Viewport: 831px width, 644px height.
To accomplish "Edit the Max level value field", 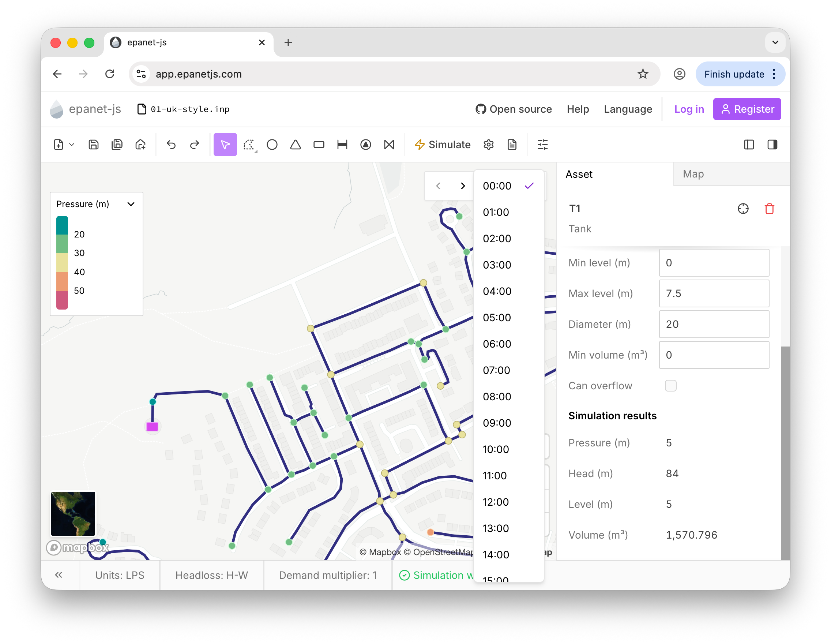I will pos(714,293).
